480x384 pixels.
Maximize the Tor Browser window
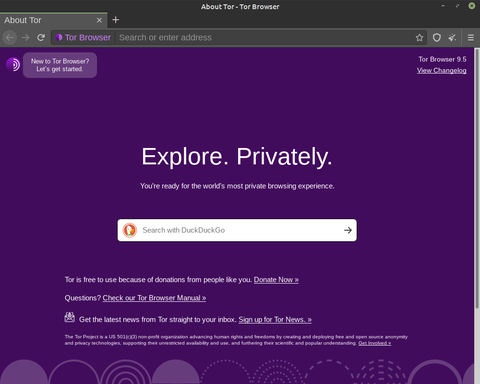coord(457,6)
